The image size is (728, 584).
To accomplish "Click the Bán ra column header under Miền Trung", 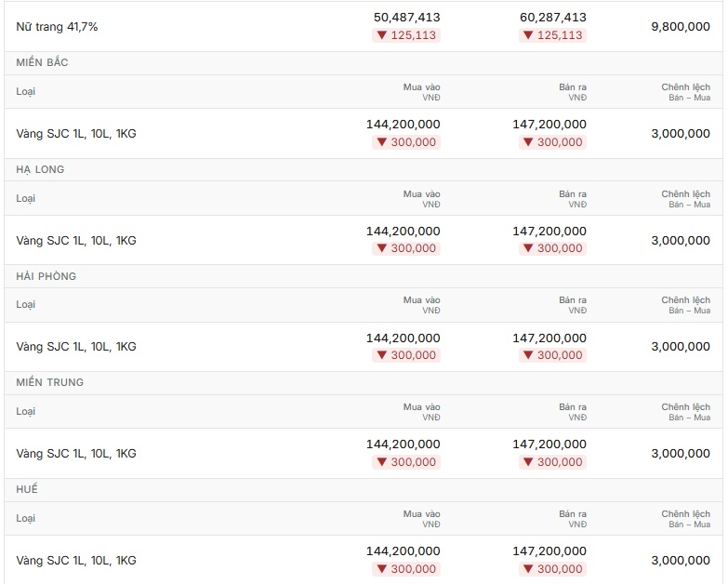I will coord(573,412).
